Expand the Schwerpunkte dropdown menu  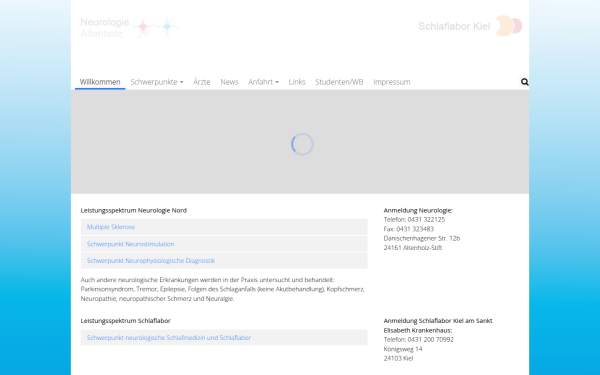click(157, 82)
